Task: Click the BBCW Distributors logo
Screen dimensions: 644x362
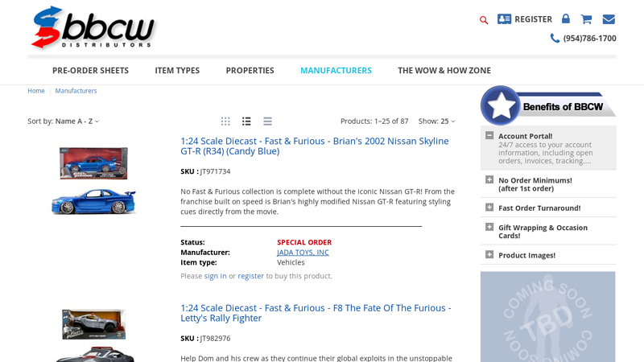Action: coord(93,27)
